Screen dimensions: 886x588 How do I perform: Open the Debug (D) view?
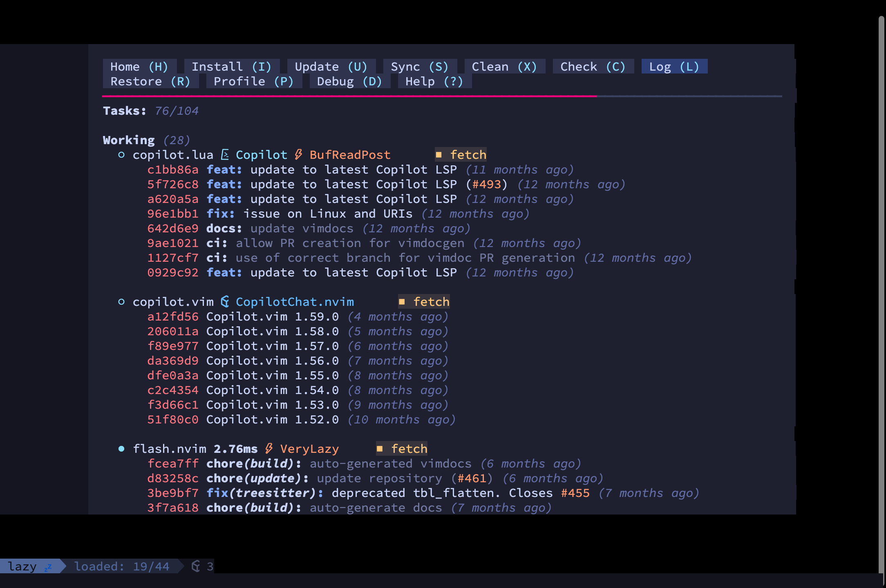click(350, 81)
